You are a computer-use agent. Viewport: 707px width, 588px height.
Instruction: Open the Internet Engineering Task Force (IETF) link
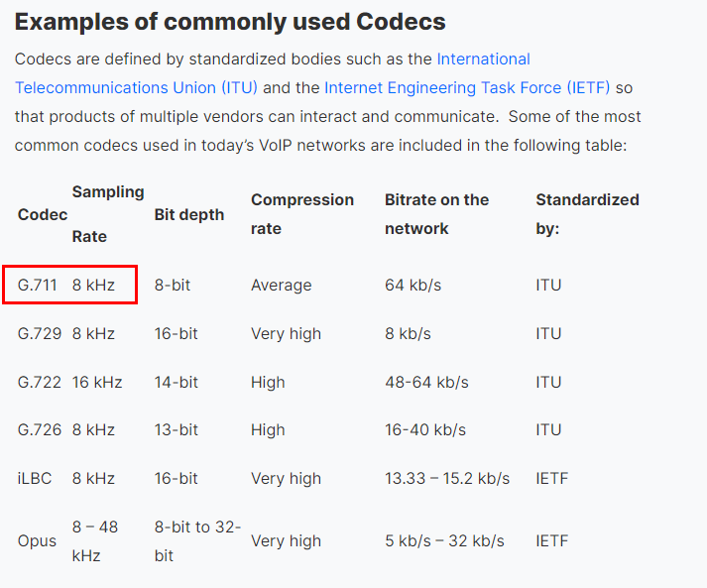[467, 88]
